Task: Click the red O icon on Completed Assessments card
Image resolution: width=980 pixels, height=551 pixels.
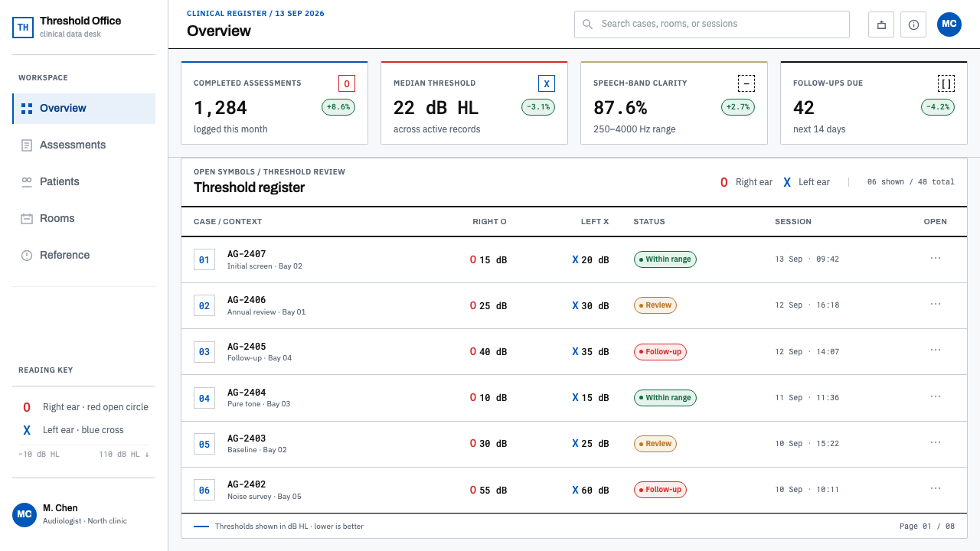Action: pyautogui.click(x=347, y=83)
